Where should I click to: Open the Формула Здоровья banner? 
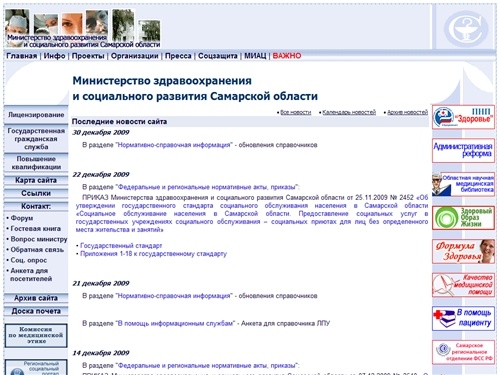(463, 251)
